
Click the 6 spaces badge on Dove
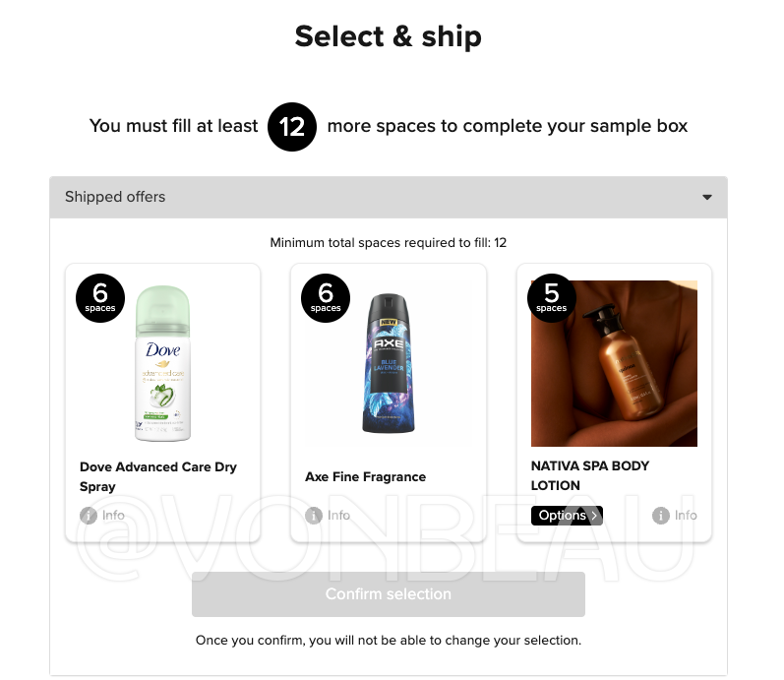100,298
